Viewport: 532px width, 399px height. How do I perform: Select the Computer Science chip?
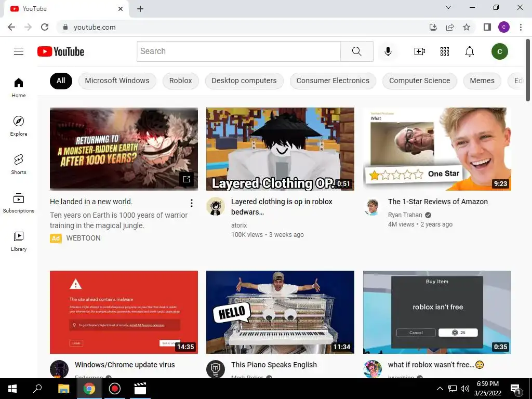(x=420, y=81)
